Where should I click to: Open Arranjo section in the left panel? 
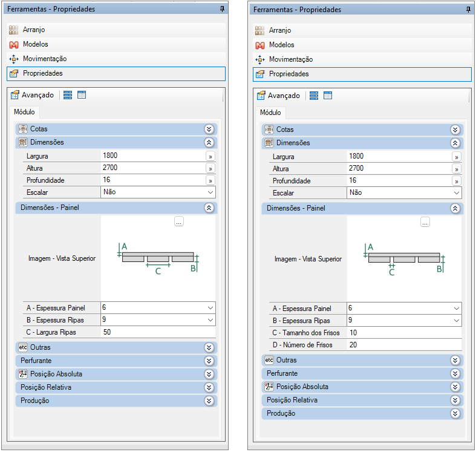click(x=34, y=30)
